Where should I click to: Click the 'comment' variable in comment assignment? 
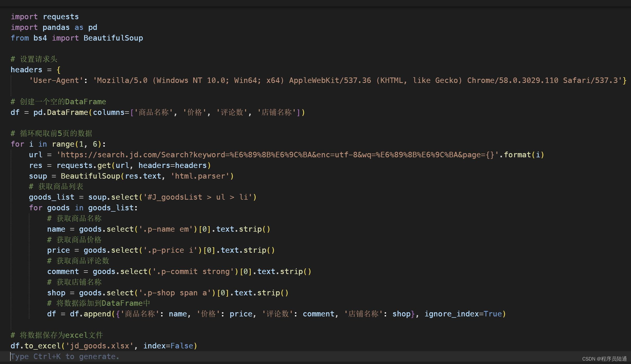click(x=63, y=271)
